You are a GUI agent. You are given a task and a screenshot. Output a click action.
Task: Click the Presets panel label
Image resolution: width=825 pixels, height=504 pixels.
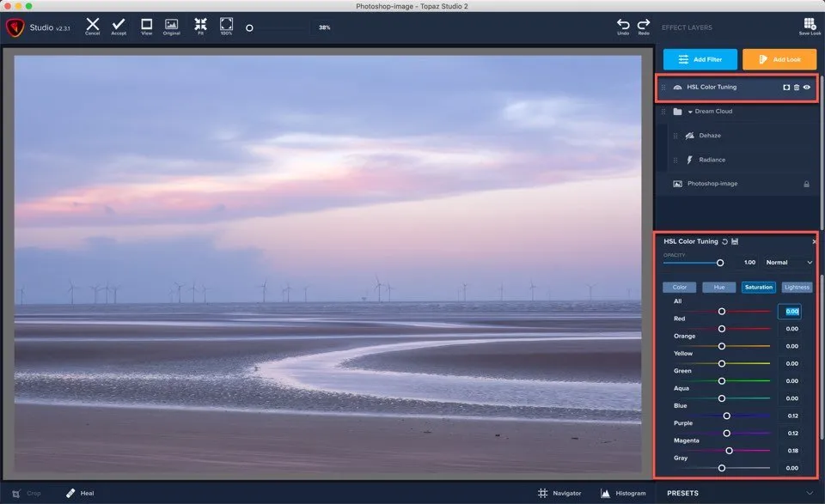coord(683,494)
